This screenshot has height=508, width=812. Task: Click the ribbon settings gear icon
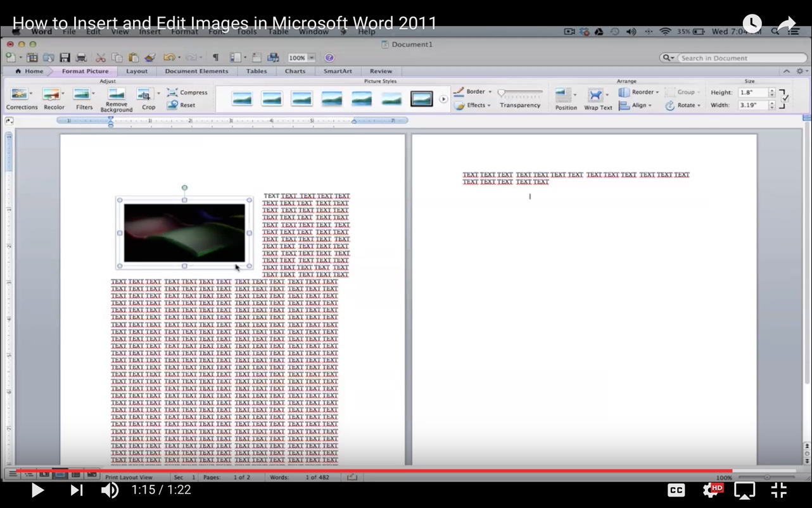pyautogui.click(x=800, y=71)
